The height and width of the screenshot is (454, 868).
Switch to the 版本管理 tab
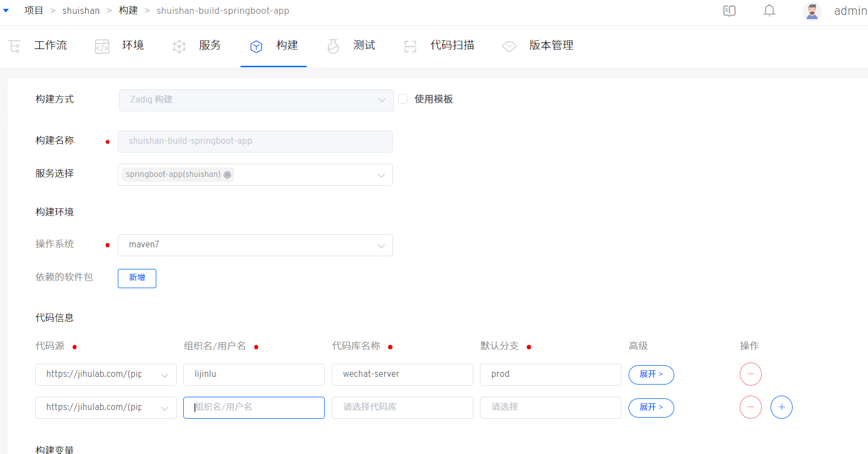coord(552,46)
